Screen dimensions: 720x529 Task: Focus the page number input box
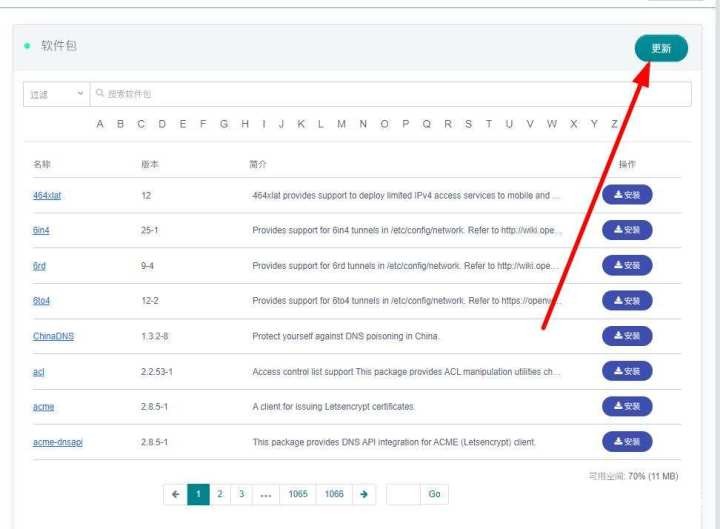click(x=404, y=494)
